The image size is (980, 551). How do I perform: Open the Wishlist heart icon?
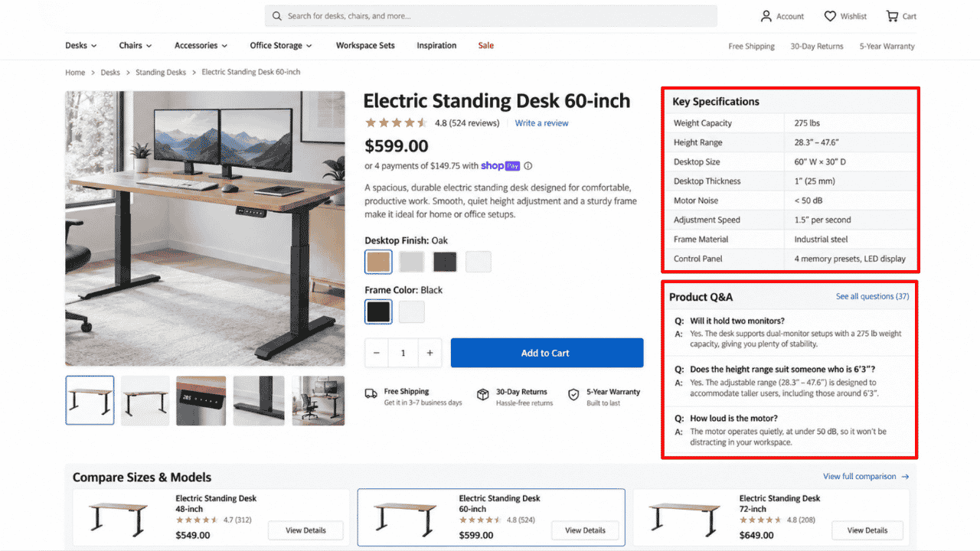(x=830, y=16)
